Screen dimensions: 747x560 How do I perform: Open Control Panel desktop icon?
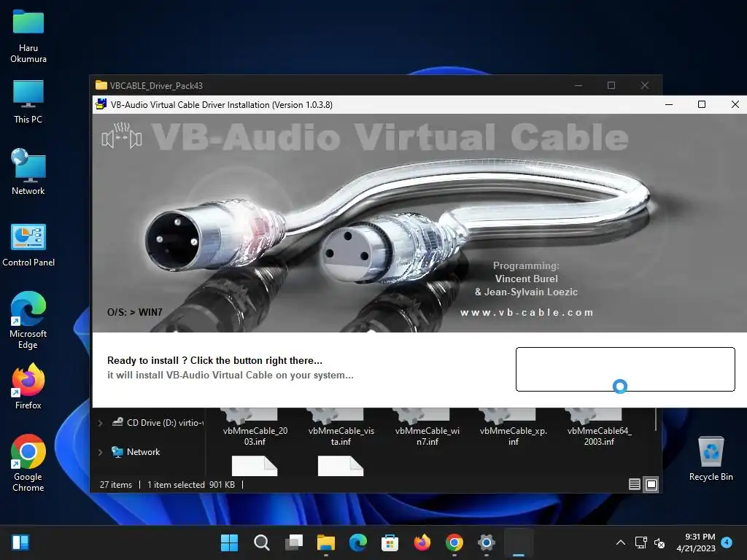28,245
